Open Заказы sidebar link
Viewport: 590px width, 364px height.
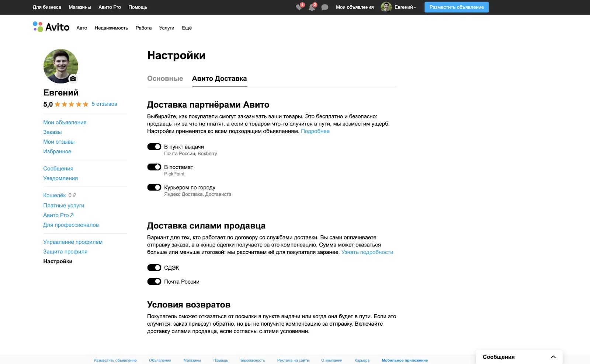(x=52, y=132)
